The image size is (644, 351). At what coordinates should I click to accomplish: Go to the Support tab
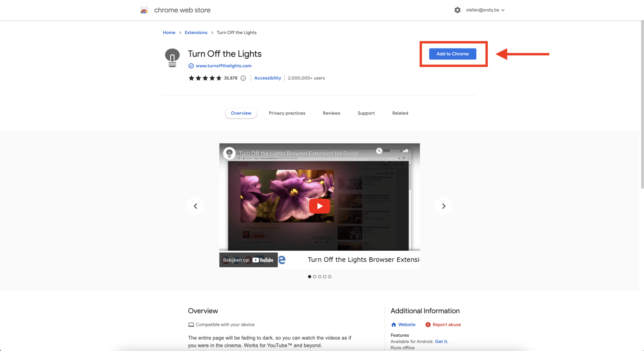[366, 113]
